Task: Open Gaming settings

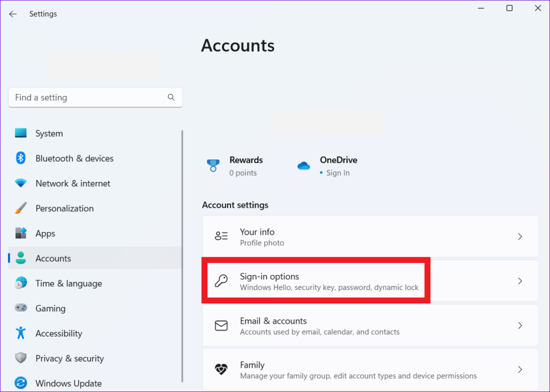Action: [95, 308]
